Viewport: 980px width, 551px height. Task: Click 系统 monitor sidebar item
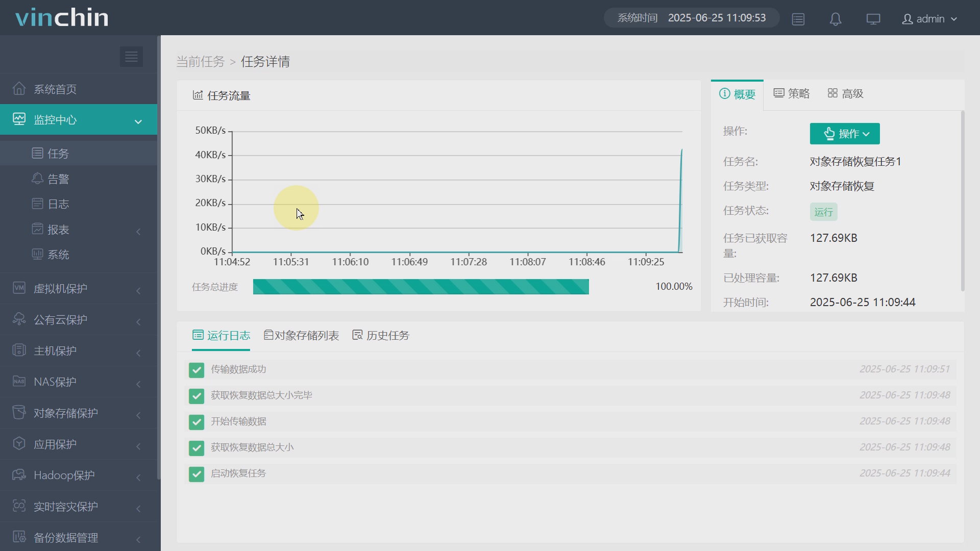[x=58, y=255]
